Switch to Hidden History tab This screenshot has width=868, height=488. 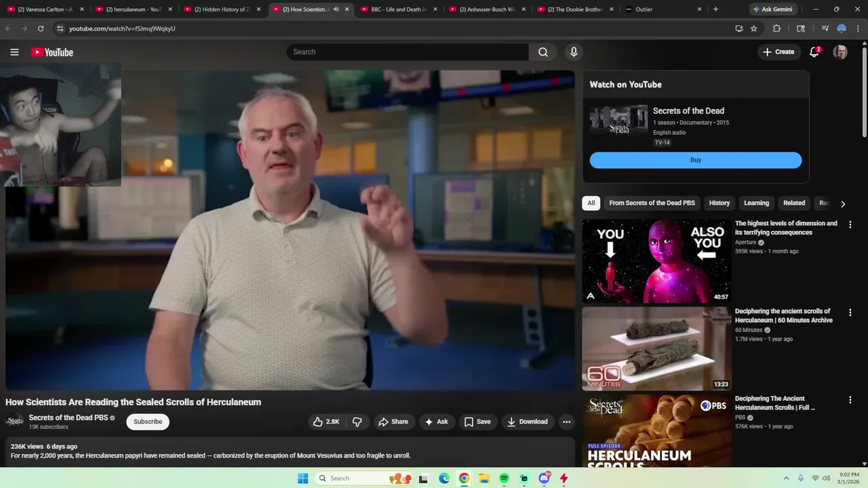(x=221, y=9)
